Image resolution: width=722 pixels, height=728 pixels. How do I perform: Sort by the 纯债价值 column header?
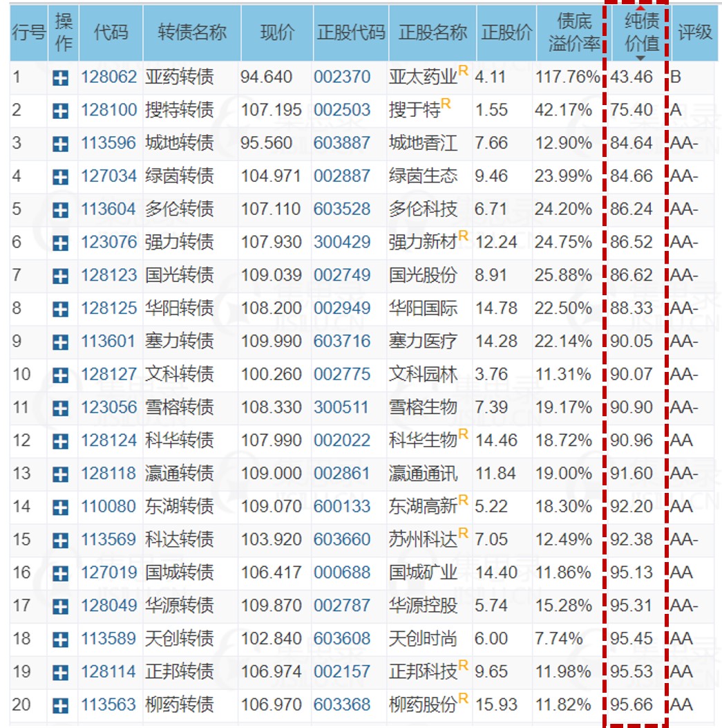641,32
